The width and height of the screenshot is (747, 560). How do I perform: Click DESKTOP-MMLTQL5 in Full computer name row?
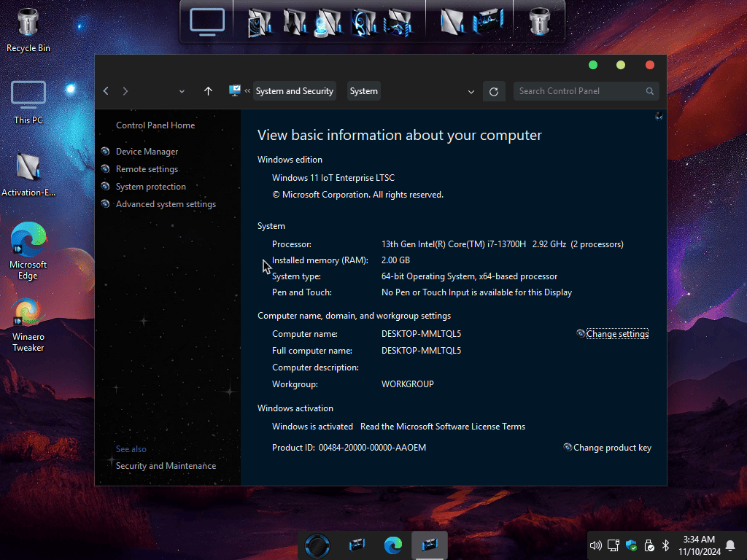pyautogui.click(x=421, y=351)
